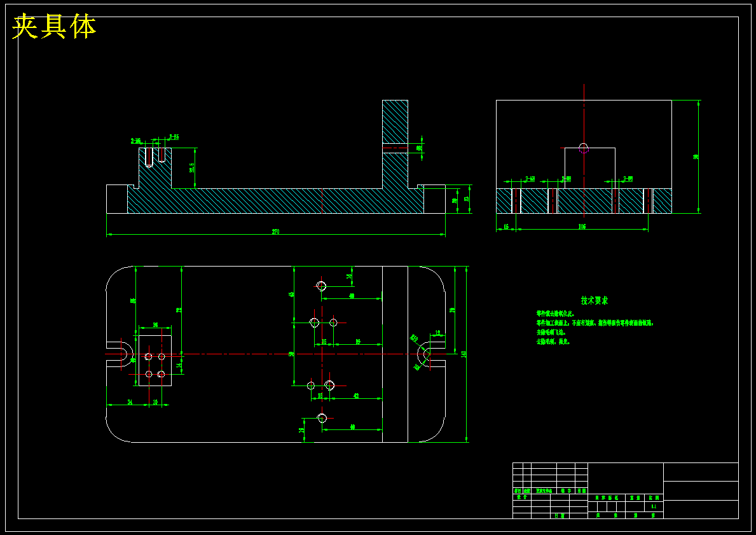Select the 12 slot dimension text
This screenshot has height=535, width=756.
pos(438,333)
